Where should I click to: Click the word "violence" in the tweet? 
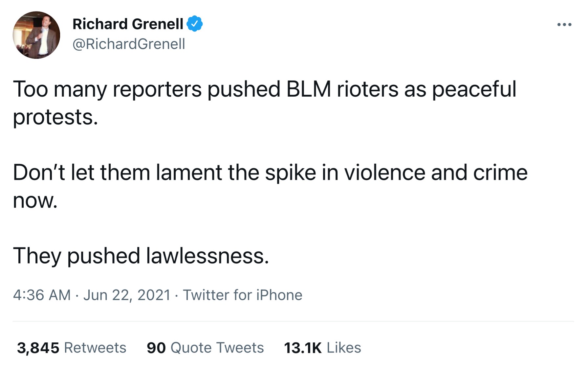384,173
